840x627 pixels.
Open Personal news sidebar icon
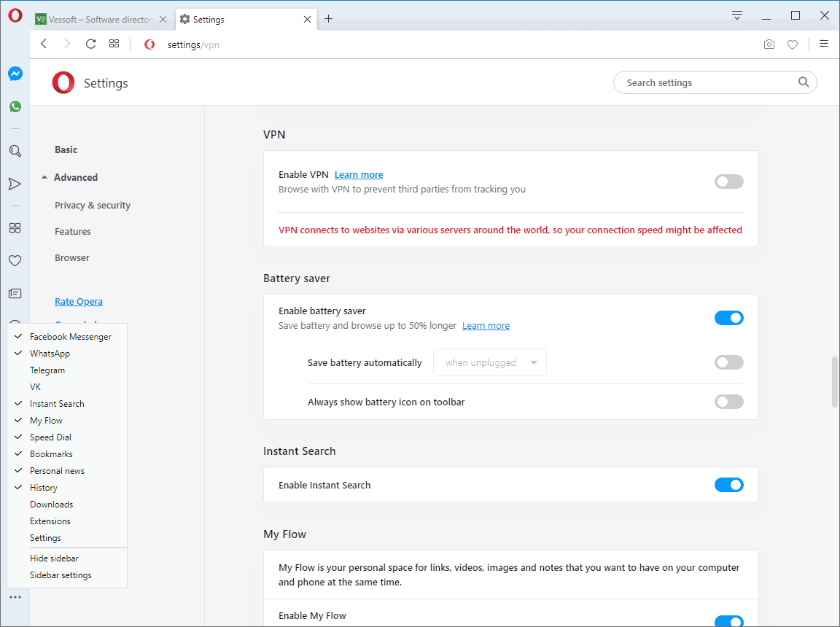coord(15,293)
